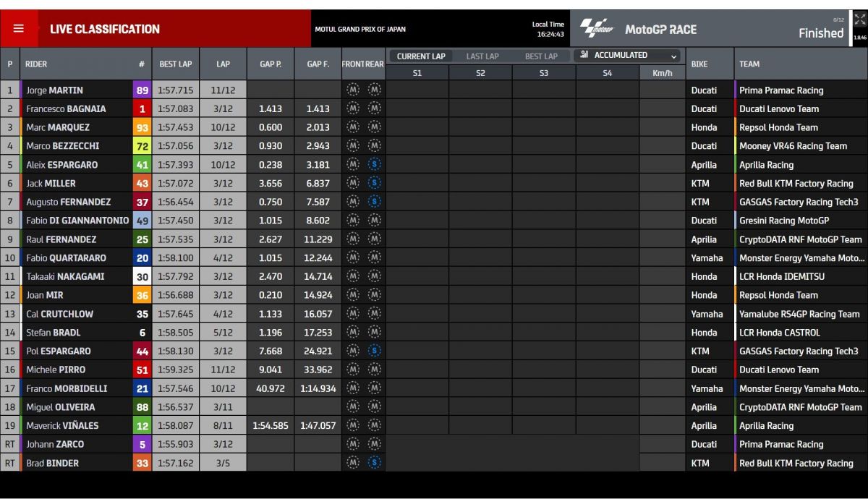Click the TEAM column header
The image size is (868, 499).
point(749,64)
